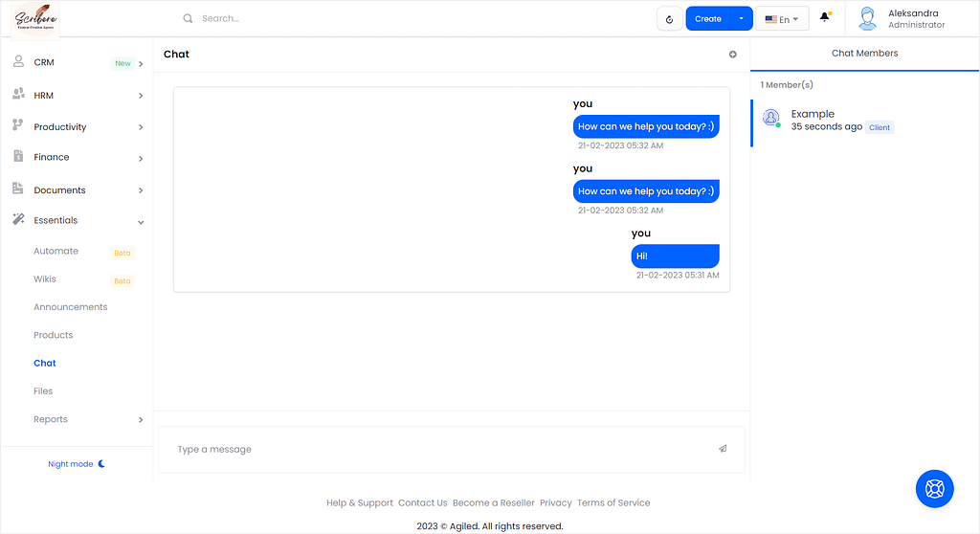The image size is (980, 534).
Task: Click the Administrator role label
Action: tap(916, 25)
